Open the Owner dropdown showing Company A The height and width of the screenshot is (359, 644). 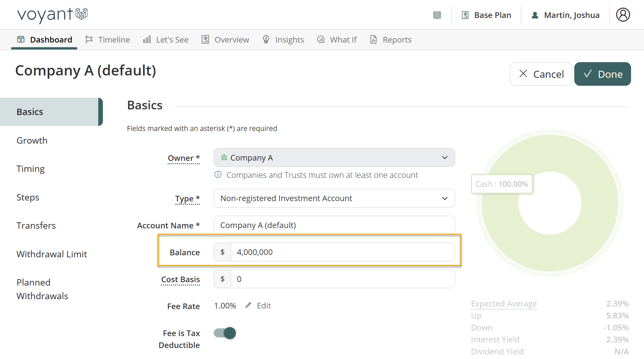[334, 158]
